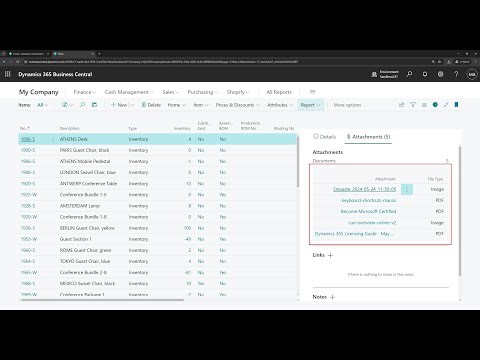Open the search magnifier in the Business Central header

[x=409, y=74]
